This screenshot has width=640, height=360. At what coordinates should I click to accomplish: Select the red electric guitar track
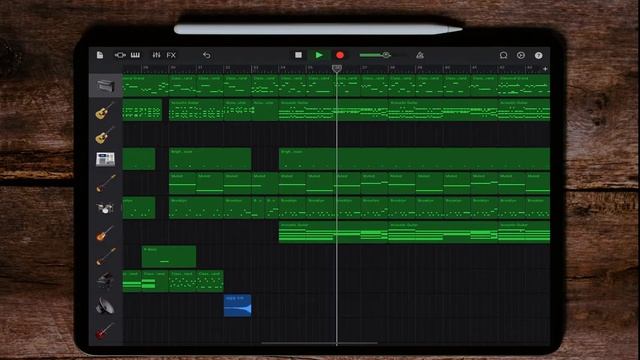pyautogui.click(x=106, y=330)
